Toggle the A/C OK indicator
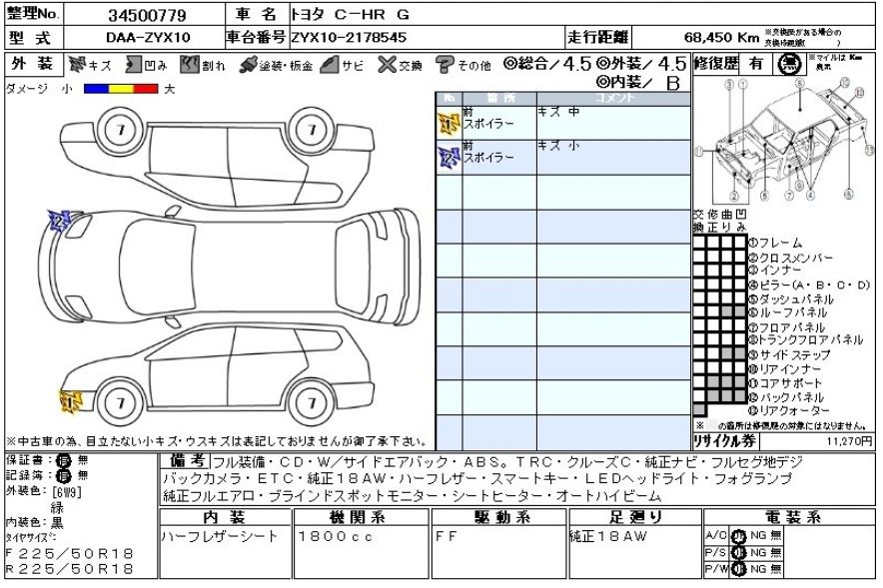883x588 pixels. pyautogui.click(x=739, y=534)
